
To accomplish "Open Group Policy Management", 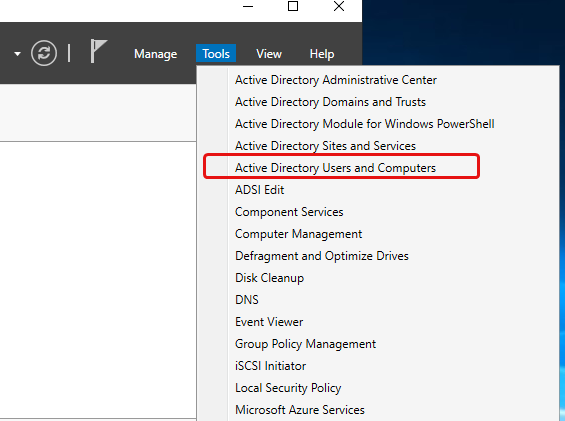I will (306, 344).
